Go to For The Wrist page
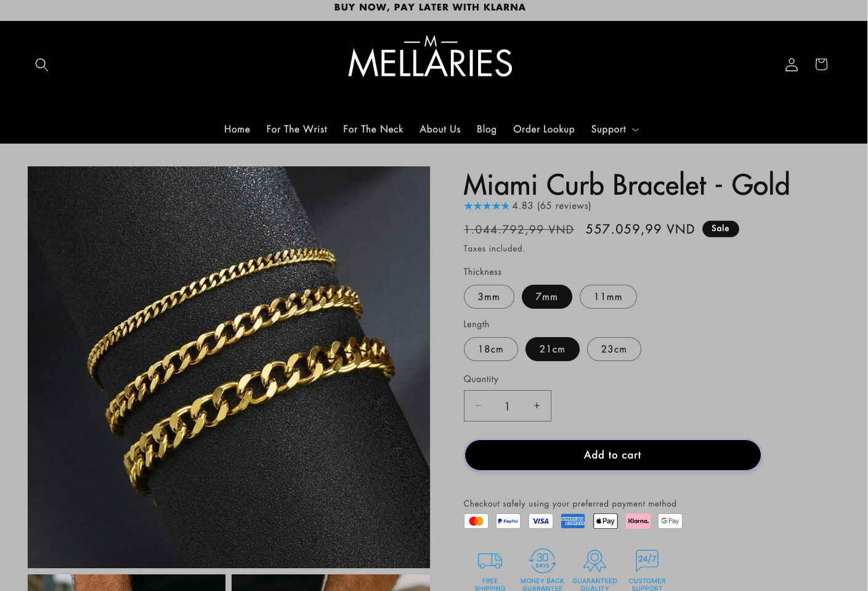 296,129
